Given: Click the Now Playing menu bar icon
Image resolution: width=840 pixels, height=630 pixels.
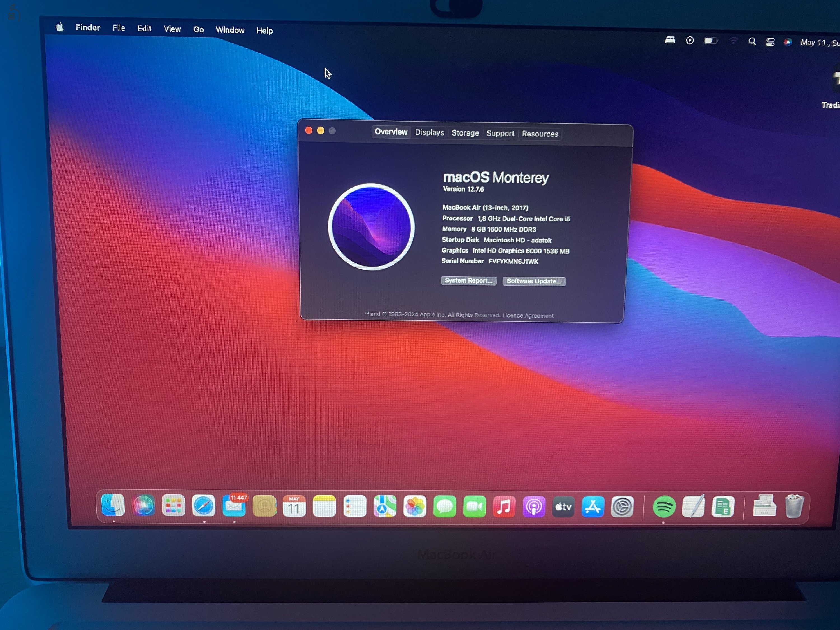Looking at the screenshot, I should coord(690,40).
